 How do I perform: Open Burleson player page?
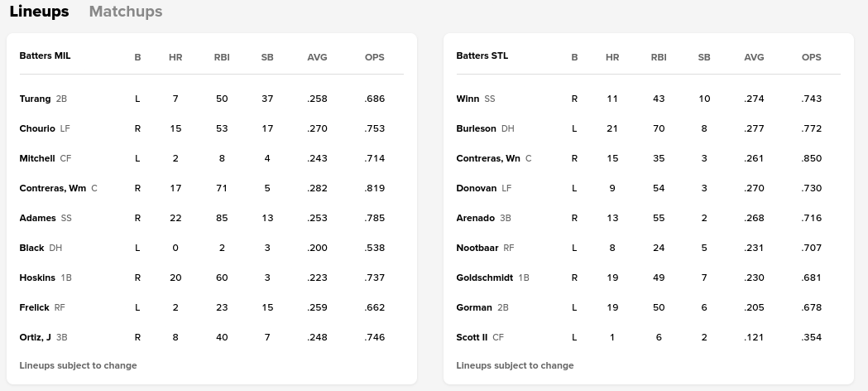pos(476,128)
